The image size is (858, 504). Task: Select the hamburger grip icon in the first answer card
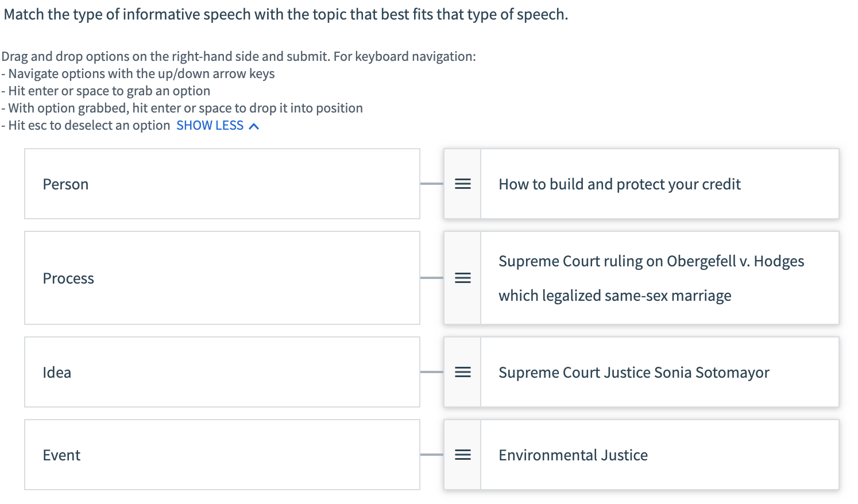(462, 184)
